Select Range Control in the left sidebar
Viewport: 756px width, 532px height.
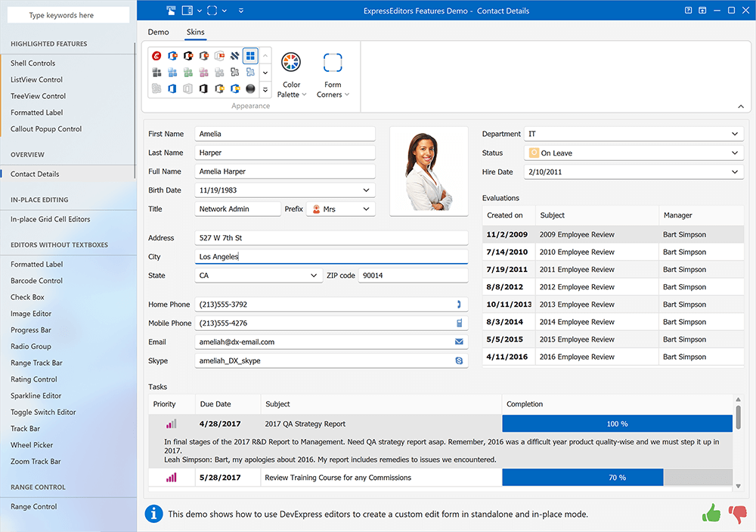pos(36,506)
